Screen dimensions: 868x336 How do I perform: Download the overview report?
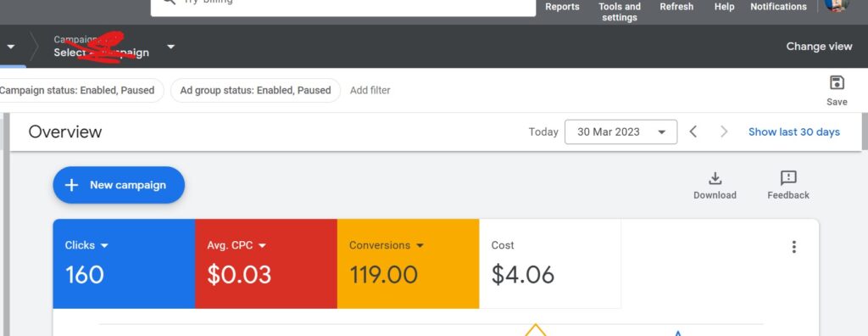pyautogui.click(x=715, y=185)
